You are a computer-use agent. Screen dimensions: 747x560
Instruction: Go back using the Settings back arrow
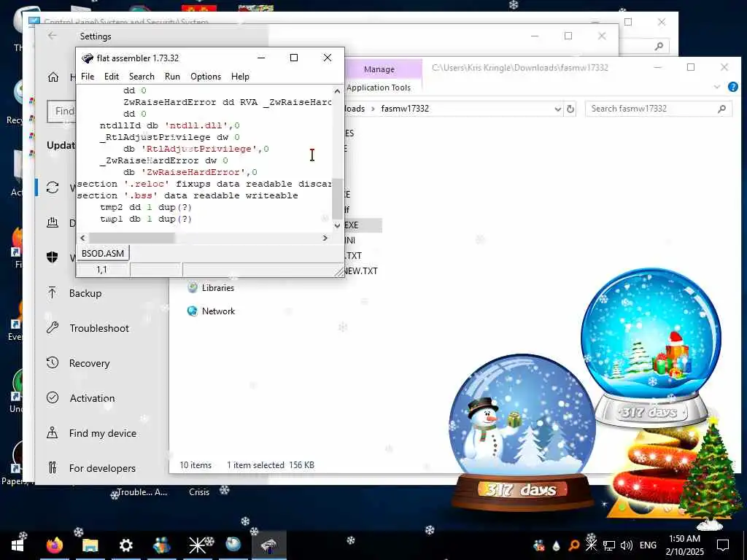coord(53,36)
